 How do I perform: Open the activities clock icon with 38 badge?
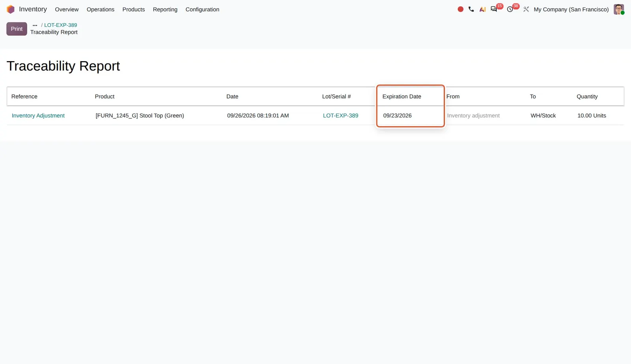[x=510, y=9]
